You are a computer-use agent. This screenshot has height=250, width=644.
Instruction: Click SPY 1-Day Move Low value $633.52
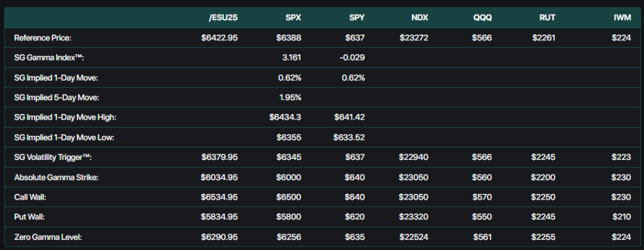pos(348,137)
